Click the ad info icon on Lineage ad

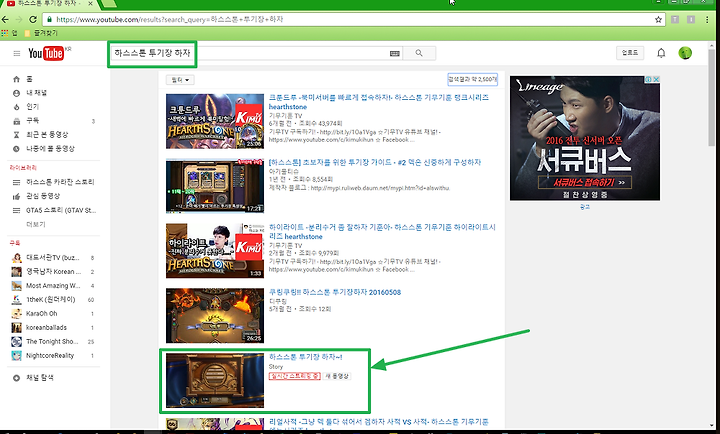pyautogui.click(x=649, y=79)
